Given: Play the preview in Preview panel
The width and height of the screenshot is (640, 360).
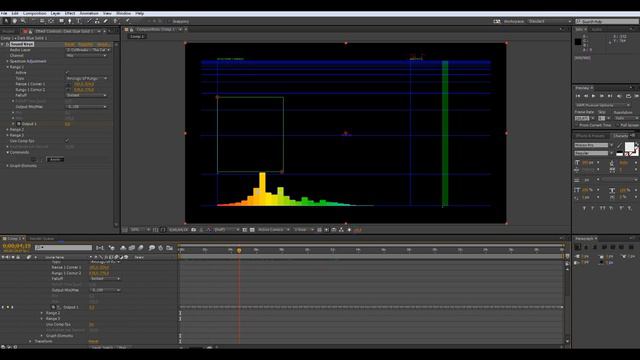Looking at the screenshot, I should click(594, 96).
